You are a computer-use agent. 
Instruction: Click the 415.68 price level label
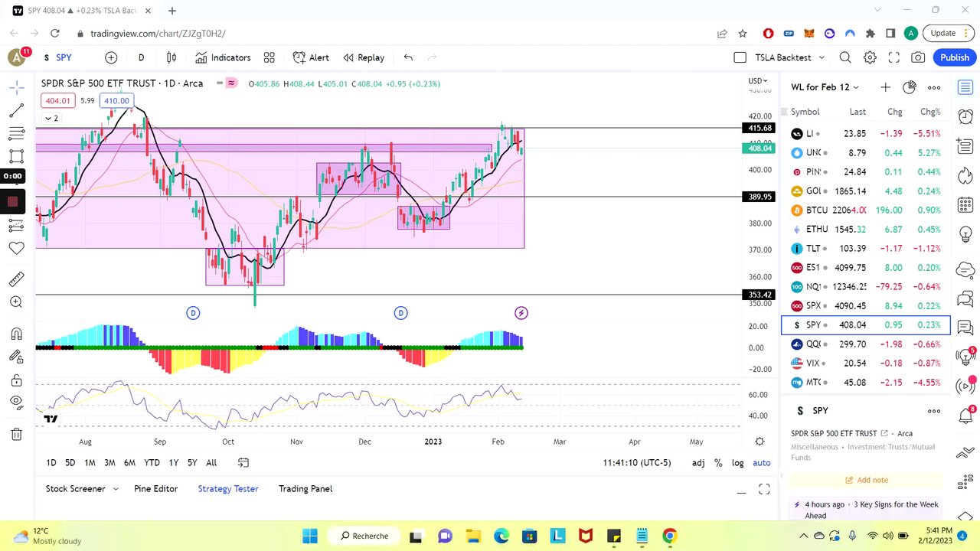pos(758,128)
